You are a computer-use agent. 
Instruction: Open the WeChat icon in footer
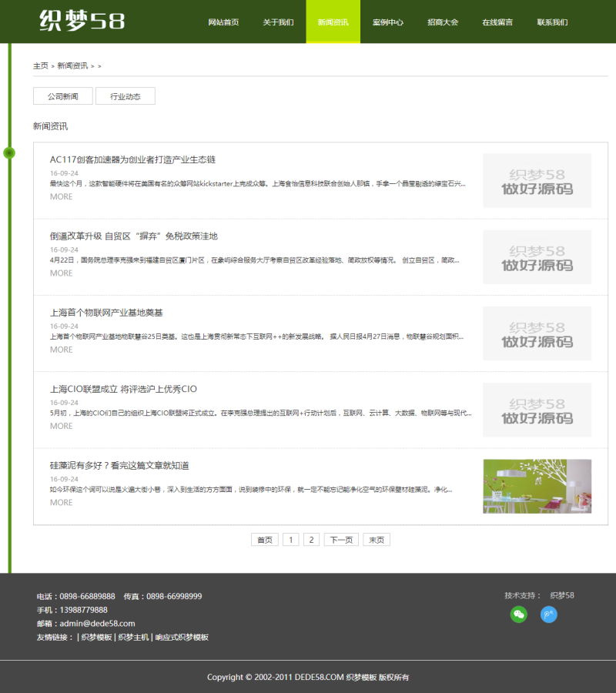pos(519,614)
